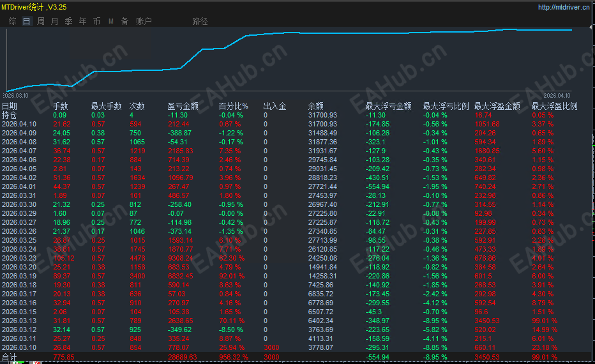Click the 百分比% column header

[234, 106]
